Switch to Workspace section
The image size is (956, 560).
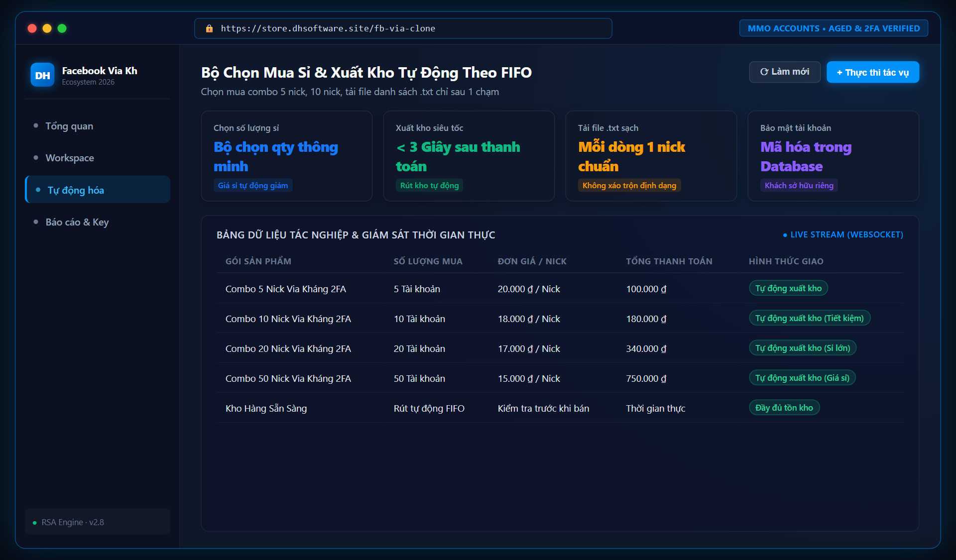(98, 158)
